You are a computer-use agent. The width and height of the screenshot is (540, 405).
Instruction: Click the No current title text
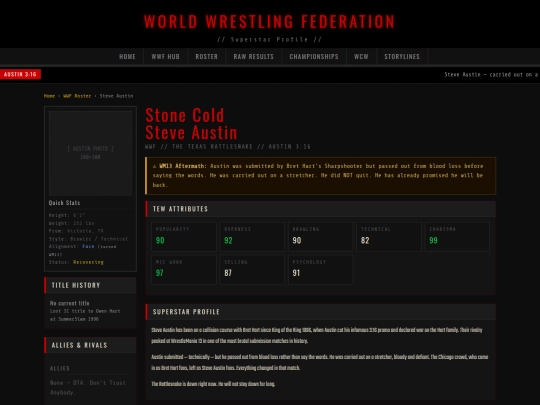coord(70,303)
